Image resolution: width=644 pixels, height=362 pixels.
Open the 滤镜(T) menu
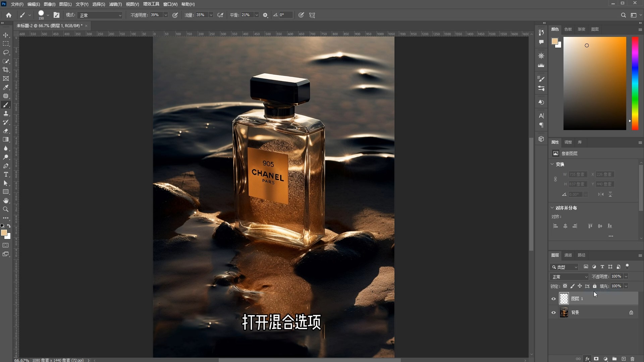tap(115, 4)
